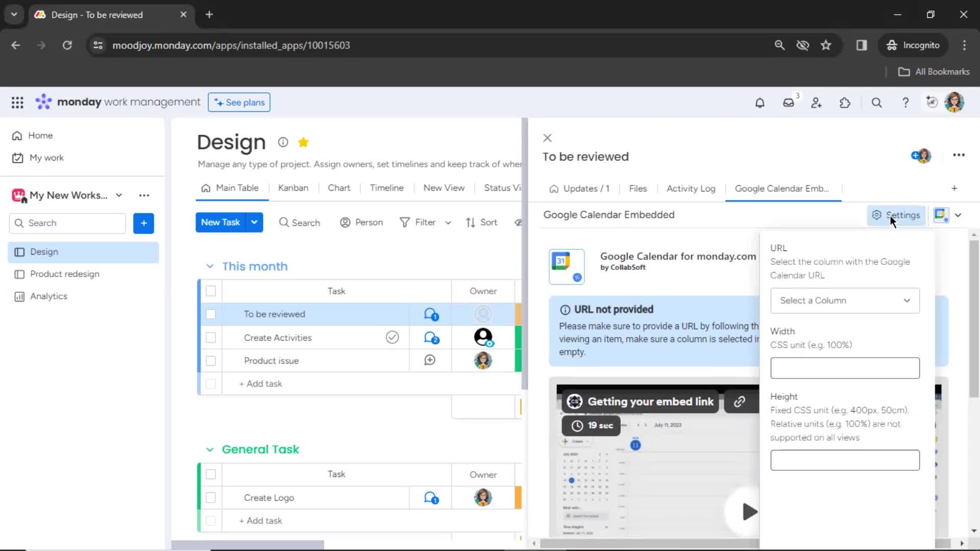This screenshot has width=980, height=551.
Task: Check the General Task header checkbox
Action: (211, 474)
